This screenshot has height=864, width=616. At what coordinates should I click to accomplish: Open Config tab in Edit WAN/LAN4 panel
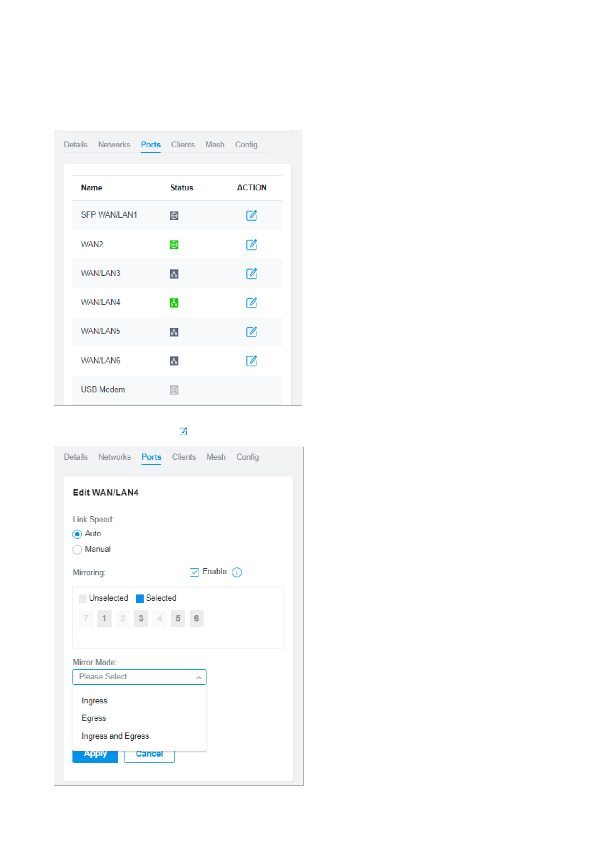click(x=247, y=457)
